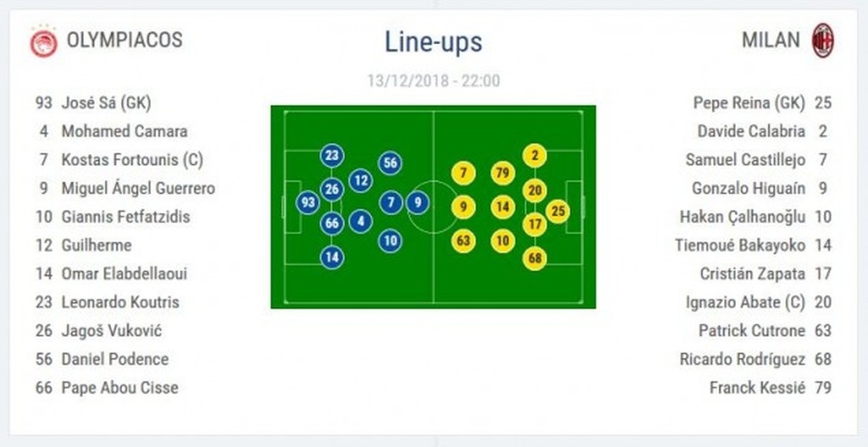Click the match date 13/12/2018 - 22:00
The image size is (868, 447).
tap(433, 81)
